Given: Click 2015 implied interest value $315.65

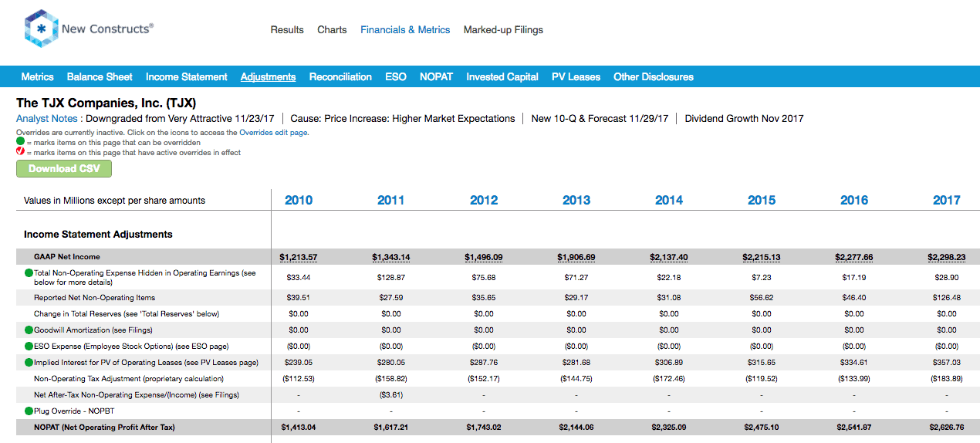Looking at the screenshot, I should (x=762, y=363).
